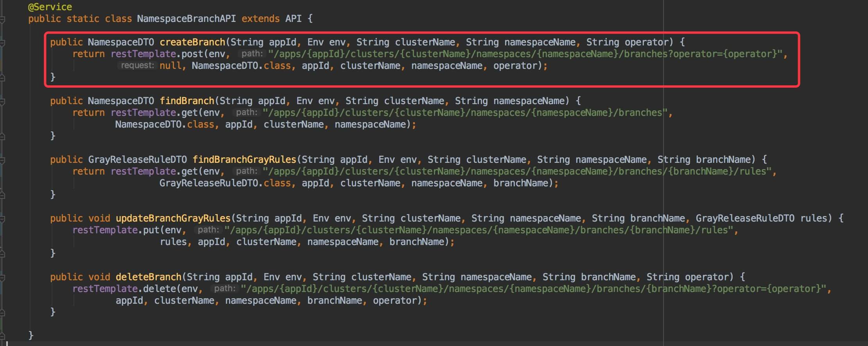Click fold end marker of deleteBranch method
The height and width of the screenshot is (346, 868).
pyautogui.click(x=2, y=312)
